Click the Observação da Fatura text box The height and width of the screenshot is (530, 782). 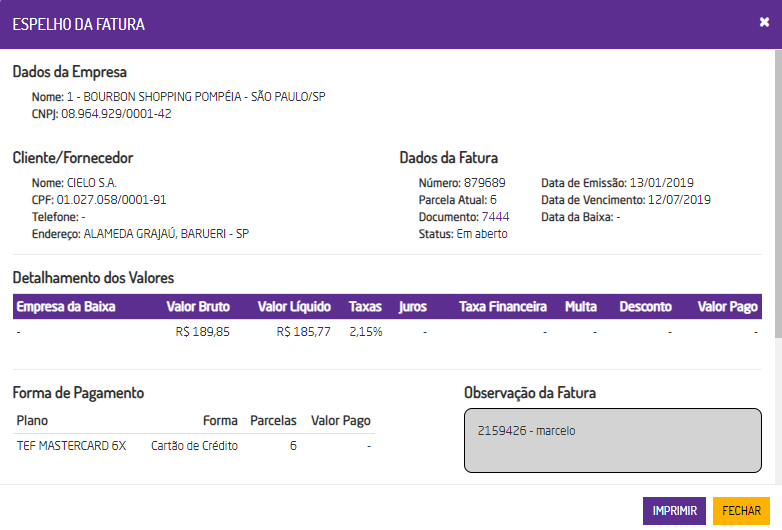tap(613, 440)
